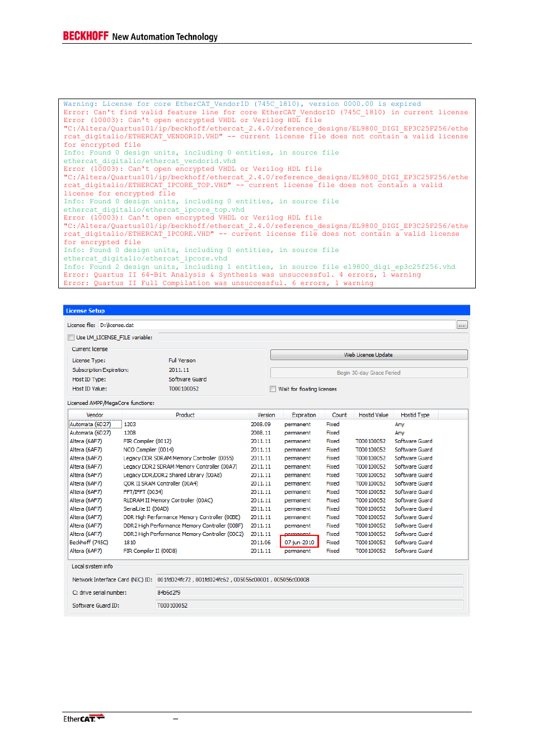Click the 07-jun-2010 expiration cell

299,543
